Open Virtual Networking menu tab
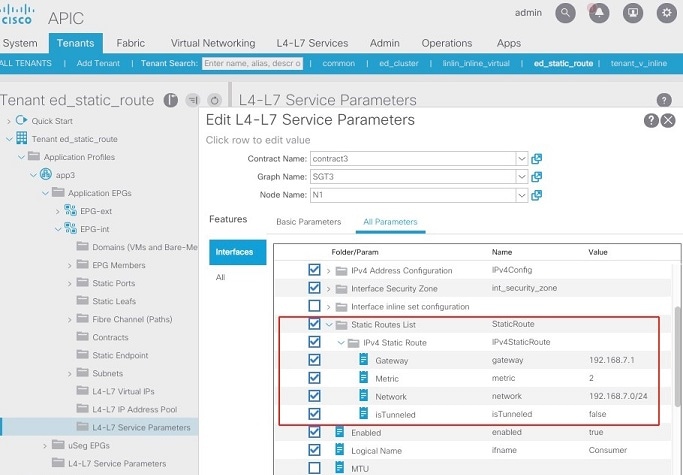The width and height of the screenshot is (683, 475). point(213,43)
